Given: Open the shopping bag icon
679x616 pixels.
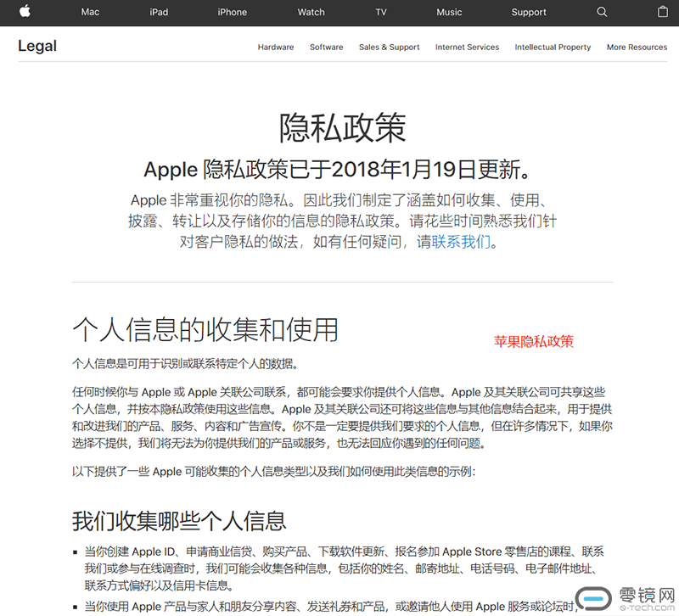Looking at the screenshot, I should click(x=663, y=12).
